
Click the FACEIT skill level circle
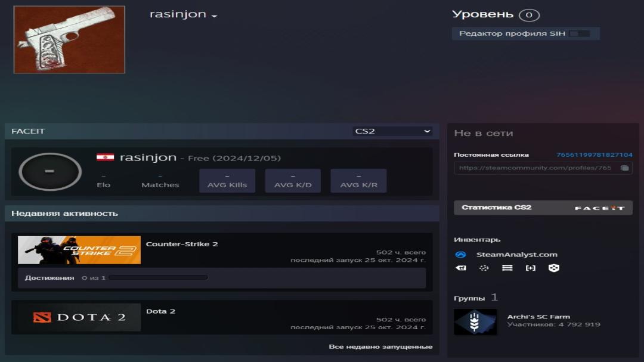click(x=49, y=171)
